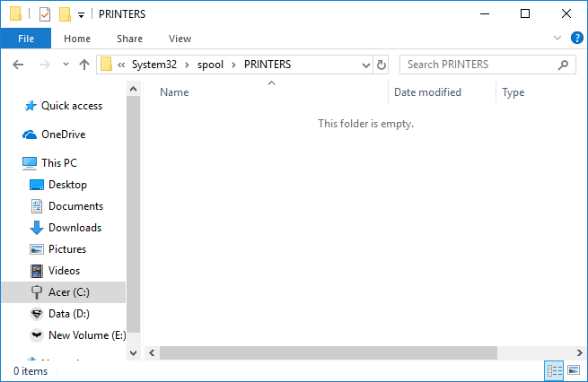This screenshot has height=382, width=588.
Task: Click the Properties checkmark quick access icon
Action: pyautogui.click(x=45, y=14)
